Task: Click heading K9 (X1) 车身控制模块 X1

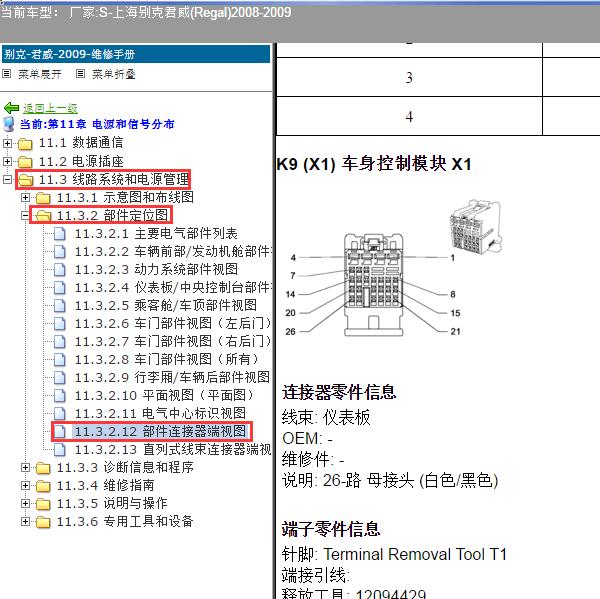Action: (374, 164)
